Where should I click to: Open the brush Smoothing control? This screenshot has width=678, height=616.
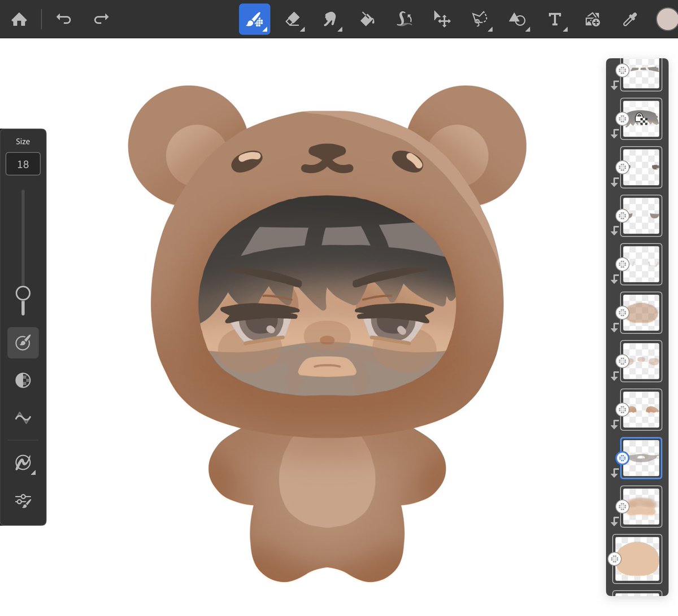(x=23, y=418)
